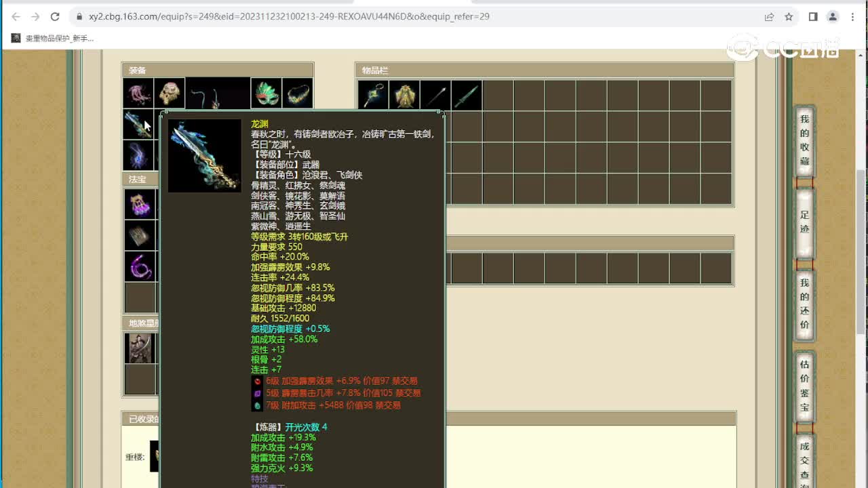Open the green feathered mask equipment
The image size is (868, 488).
(266, 94)
